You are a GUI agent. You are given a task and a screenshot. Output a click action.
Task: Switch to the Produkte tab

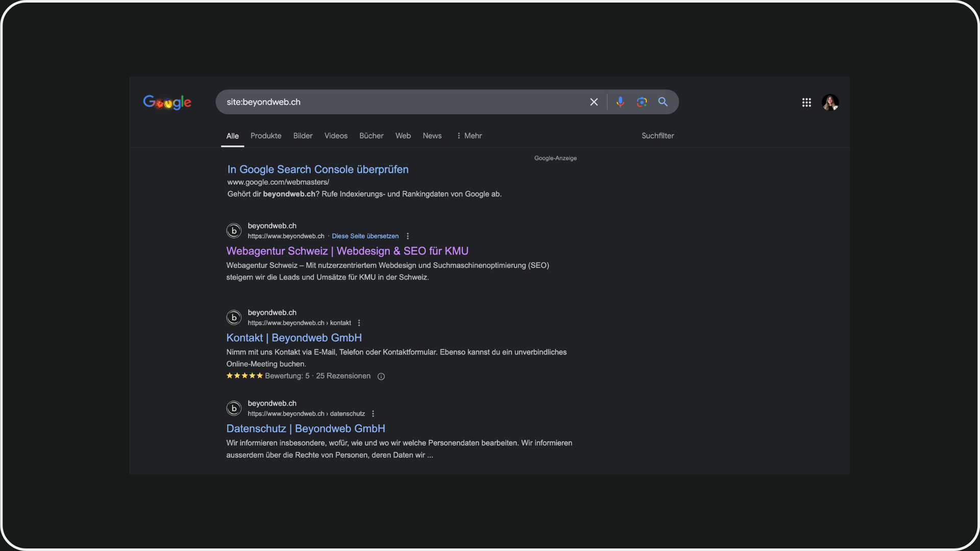pyautogui.click(x=266, y=136)
